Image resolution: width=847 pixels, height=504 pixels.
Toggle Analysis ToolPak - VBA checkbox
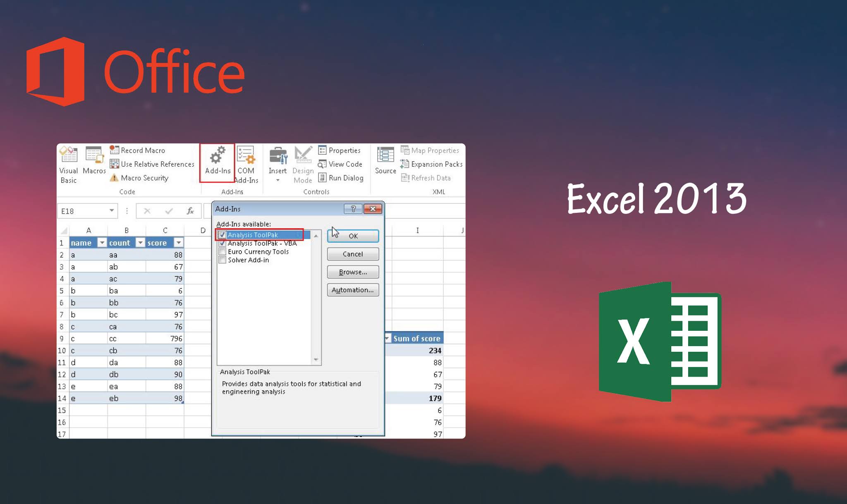click(x=221, y=244)
